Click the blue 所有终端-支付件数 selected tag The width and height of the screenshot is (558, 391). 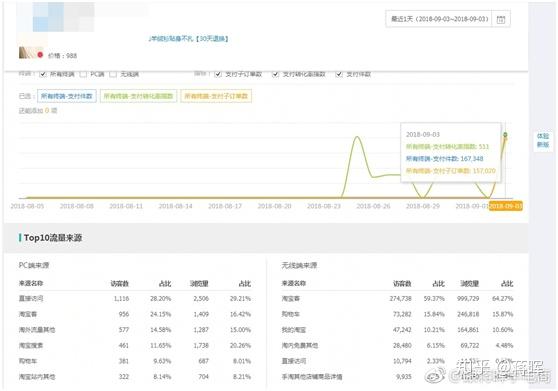pyautogui.click(x=67, y=96)
